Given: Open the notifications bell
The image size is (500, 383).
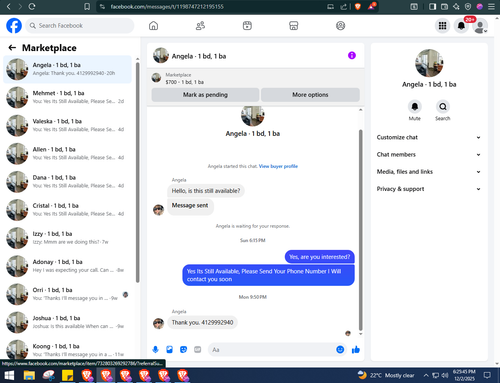Looking at the screenshot, I should tap(461, 26).
